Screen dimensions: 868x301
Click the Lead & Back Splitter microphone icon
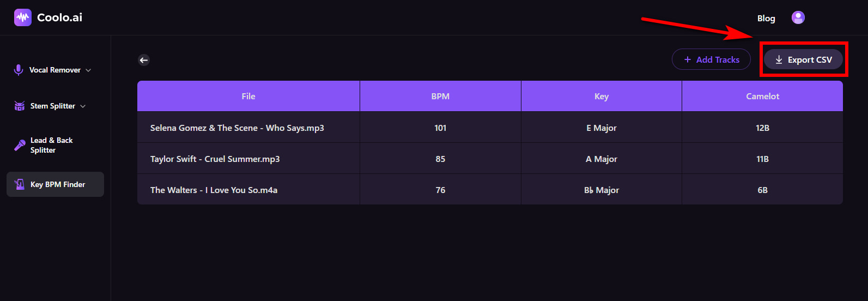[20, 145]
